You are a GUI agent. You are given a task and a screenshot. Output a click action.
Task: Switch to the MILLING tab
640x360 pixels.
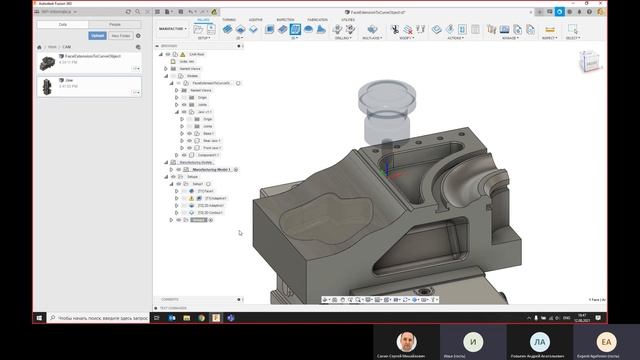tap(203, 20)
